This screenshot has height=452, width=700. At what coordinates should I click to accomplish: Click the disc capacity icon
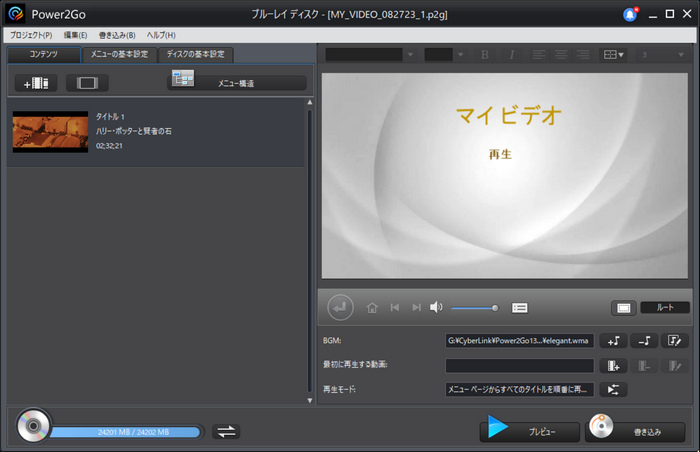click(33, 426)
